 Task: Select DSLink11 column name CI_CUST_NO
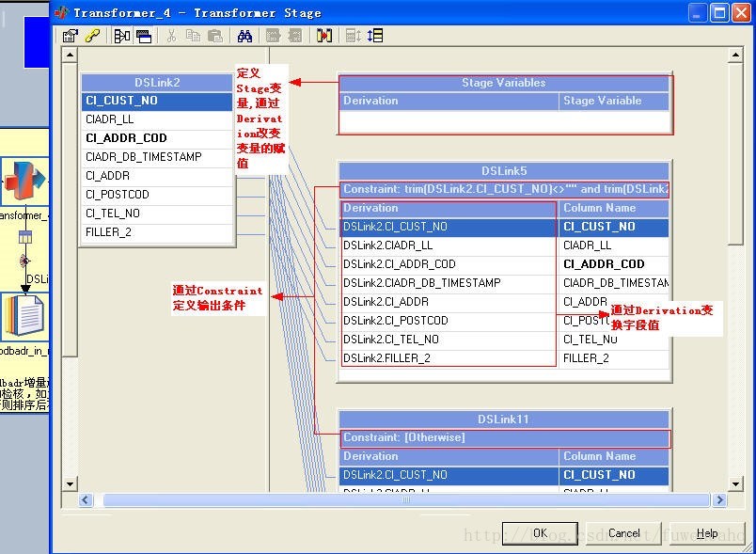click(614, 475)
